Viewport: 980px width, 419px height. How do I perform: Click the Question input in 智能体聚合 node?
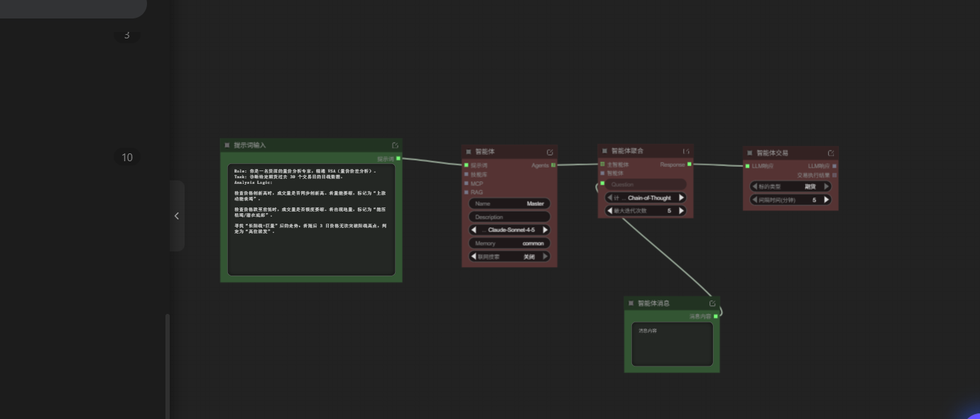pos(646,185)
